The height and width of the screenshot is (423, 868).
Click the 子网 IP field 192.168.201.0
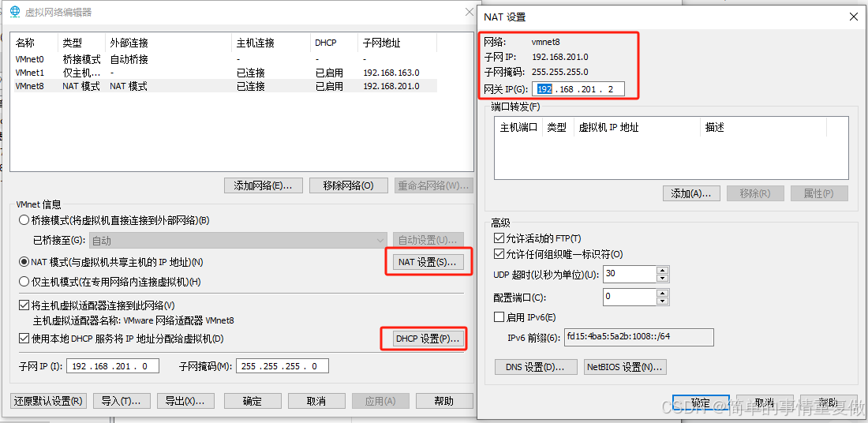coord(112,366)
